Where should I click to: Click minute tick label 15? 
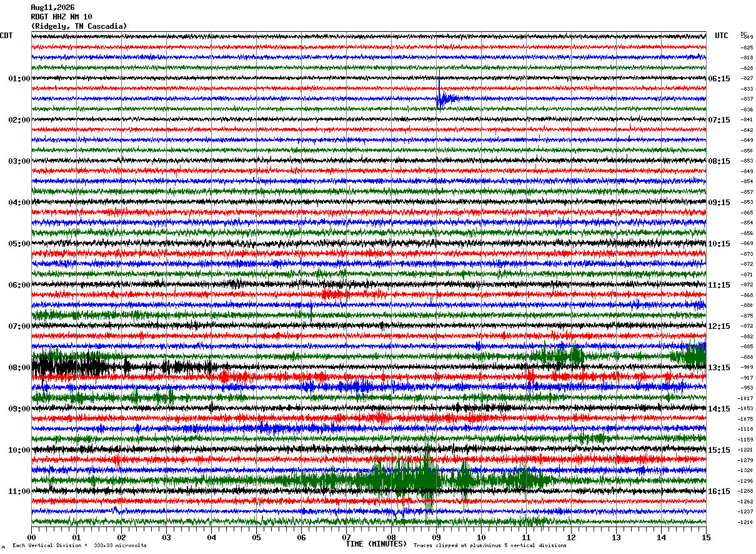point(706,537)
